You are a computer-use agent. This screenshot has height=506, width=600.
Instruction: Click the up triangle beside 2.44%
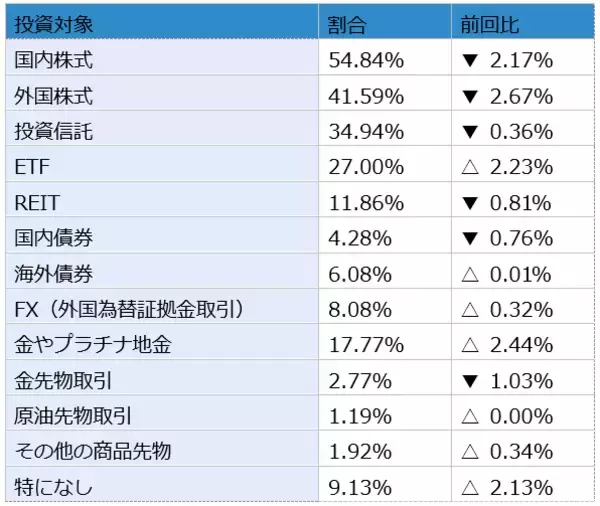click(x=470, y=346)
